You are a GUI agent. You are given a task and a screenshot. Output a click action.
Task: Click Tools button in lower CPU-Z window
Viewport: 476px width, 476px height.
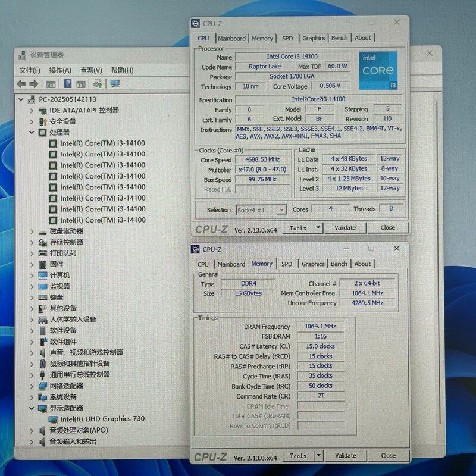pos(298,456)
